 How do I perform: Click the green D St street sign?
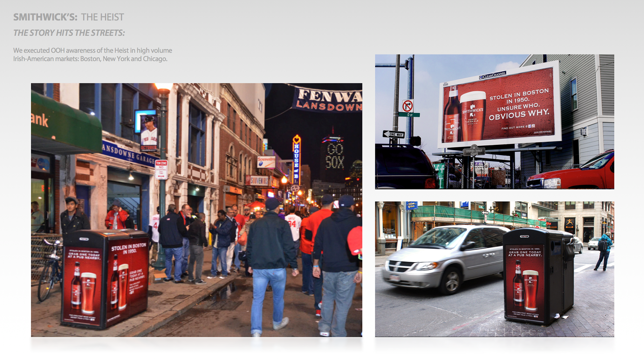pyautogui.click(x=409, y=115)
